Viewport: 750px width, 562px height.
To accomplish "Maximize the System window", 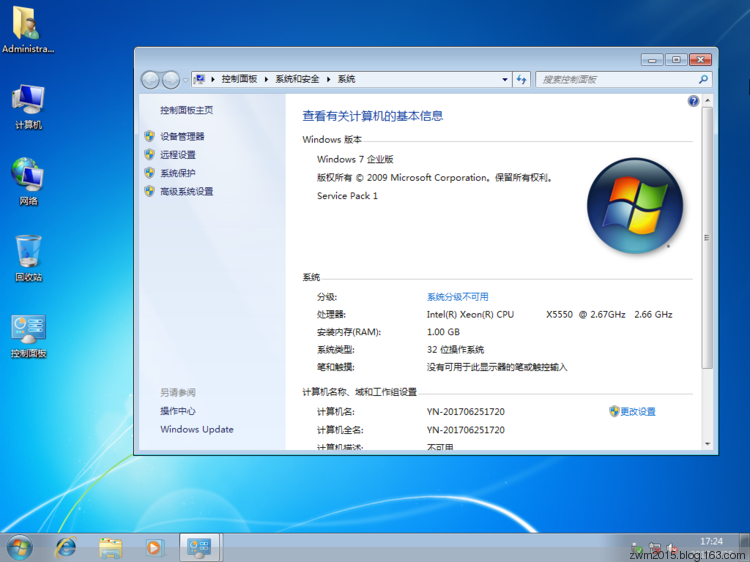I will pos(676,59).
